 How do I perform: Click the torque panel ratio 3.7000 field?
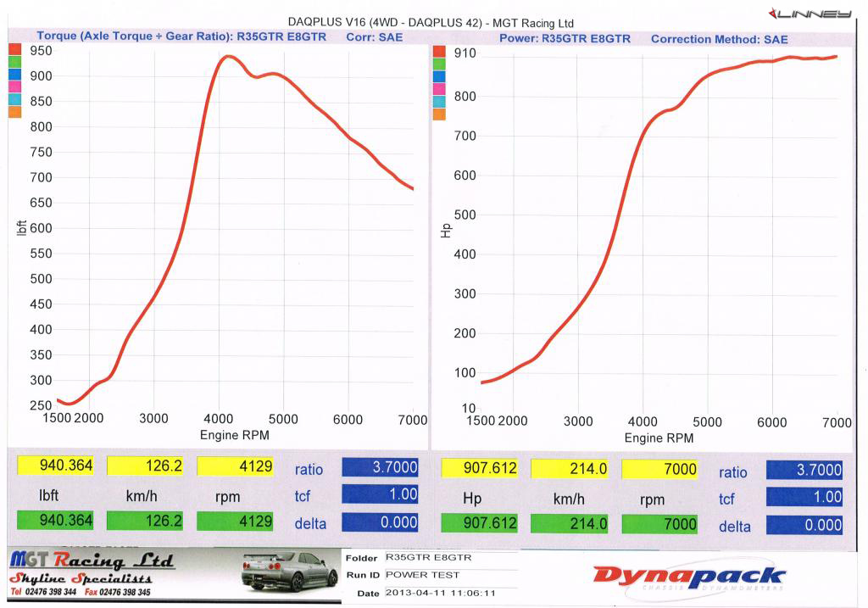(381, 466)
